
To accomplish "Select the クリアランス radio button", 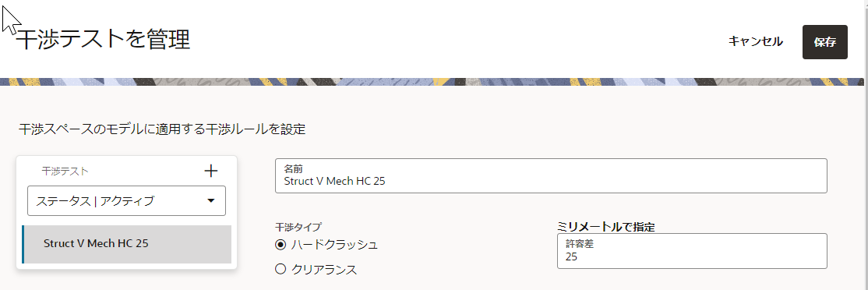I will [281, 269].
